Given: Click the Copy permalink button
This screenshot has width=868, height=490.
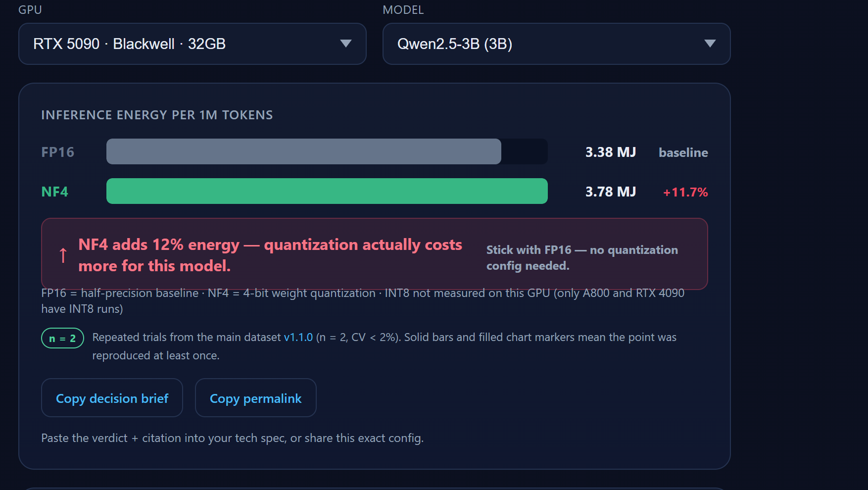Looking at the screenshot, I should (x=256, y=398).
